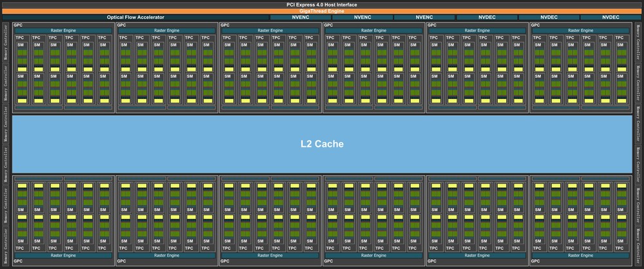Click the middle NVENC block

click(363, 17)
